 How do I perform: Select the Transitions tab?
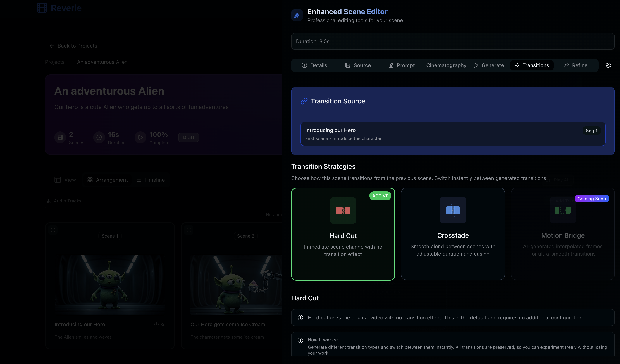pyautogui.click(x=532, y=65)
